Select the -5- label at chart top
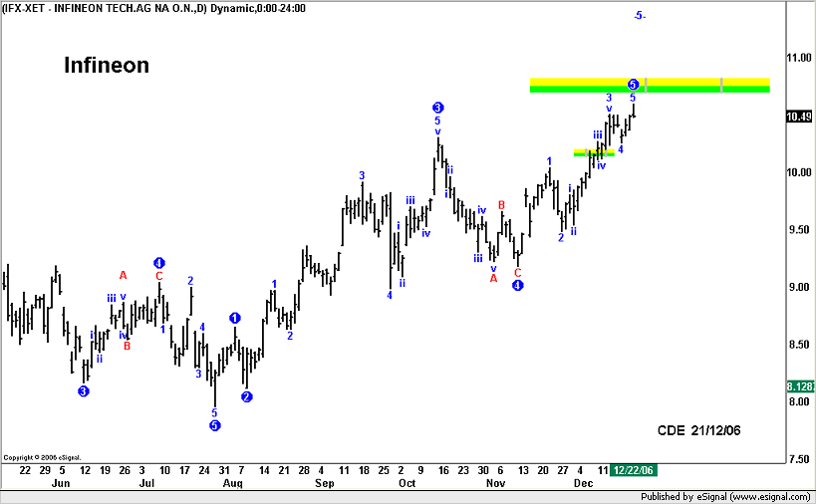The width and height of the screenshot is (816, 504). [640, 16]
